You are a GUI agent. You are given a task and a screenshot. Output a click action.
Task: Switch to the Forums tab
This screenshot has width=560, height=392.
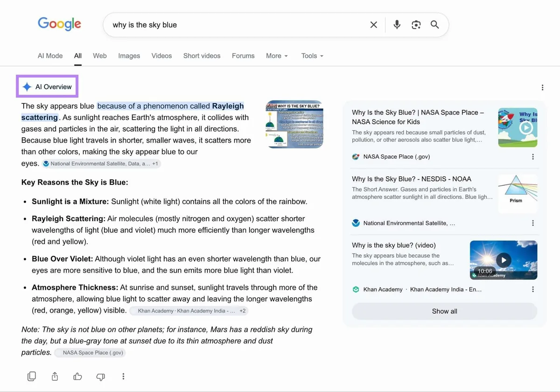(x=243, y=56)
